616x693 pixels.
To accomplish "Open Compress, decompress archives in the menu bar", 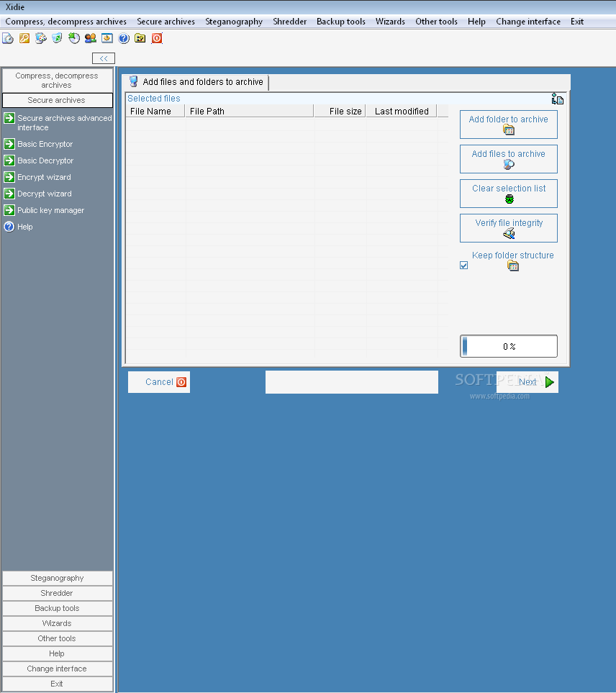I will 65,22.
